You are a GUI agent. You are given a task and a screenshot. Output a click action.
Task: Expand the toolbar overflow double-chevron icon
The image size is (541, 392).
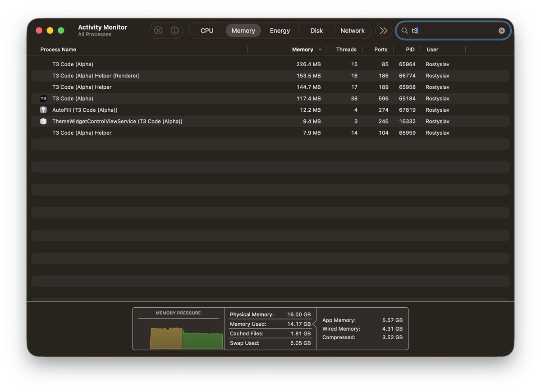pos(384,31)
